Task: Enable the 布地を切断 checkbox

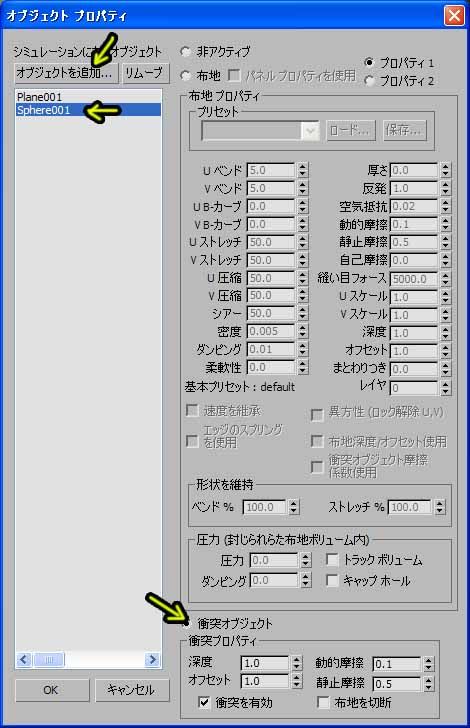Action: pyautogui.click(x=323, y=702)
